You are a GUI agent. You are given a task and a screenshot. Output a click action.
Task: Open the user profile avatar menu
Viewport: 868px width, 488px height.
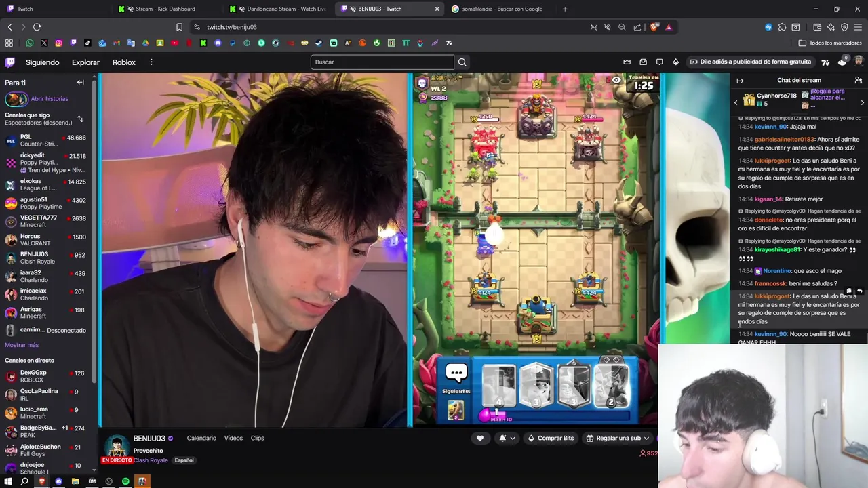(859, 62)
